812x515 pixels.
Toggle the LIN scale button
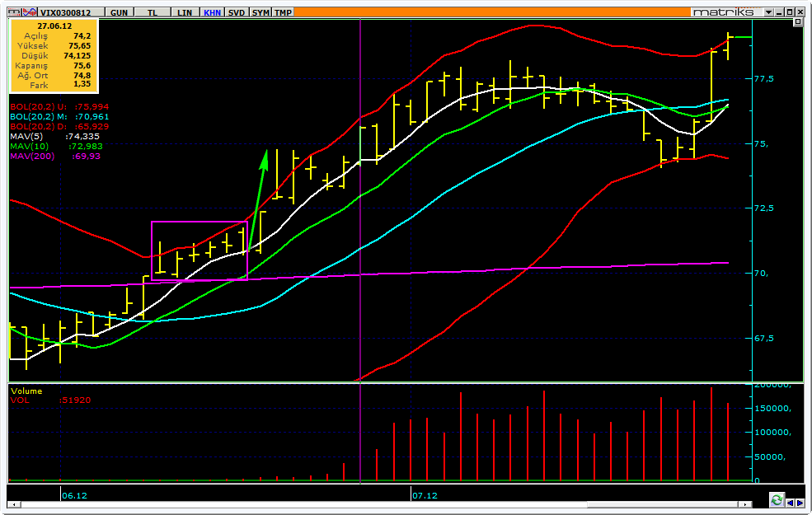[x=185, y=12]
